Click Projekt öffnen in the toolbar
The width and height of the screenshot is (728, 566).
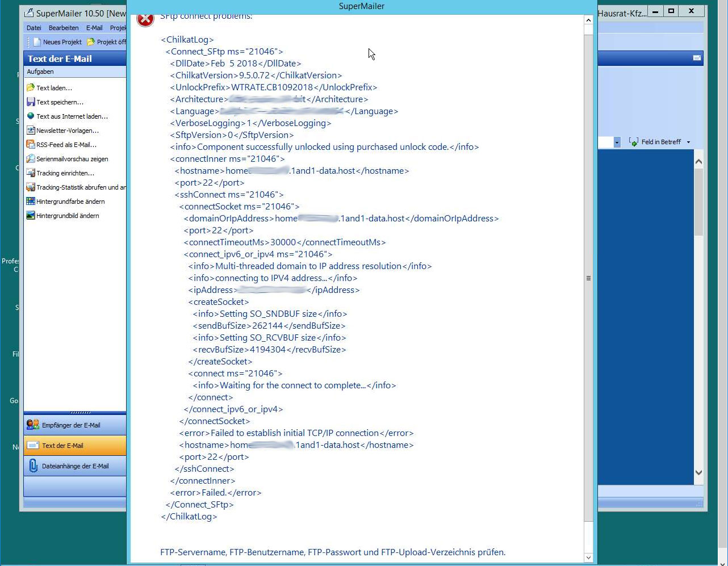107,42
